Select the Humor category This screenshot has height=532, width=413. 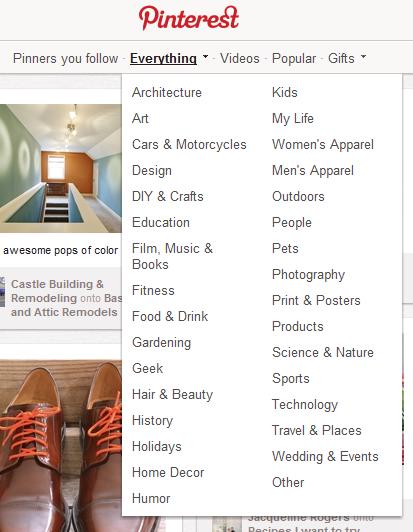coord(151,498)
